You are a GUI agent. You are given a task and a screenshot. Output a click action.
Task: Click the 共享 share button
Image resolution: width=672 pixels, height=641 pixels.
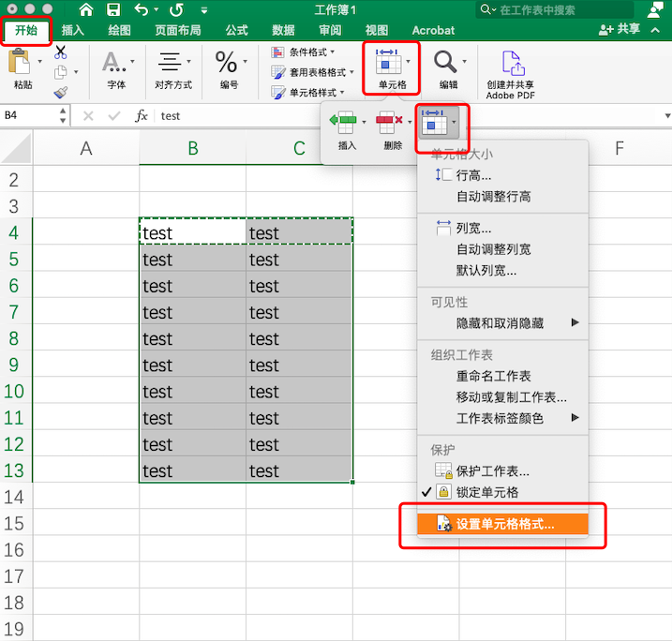point(620,30)
